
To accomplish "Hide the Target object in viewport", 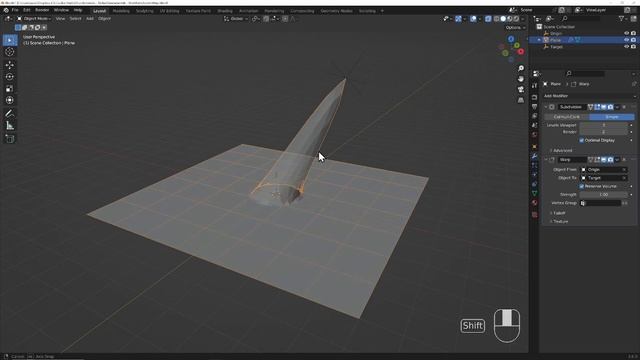I will pos(627,47).
